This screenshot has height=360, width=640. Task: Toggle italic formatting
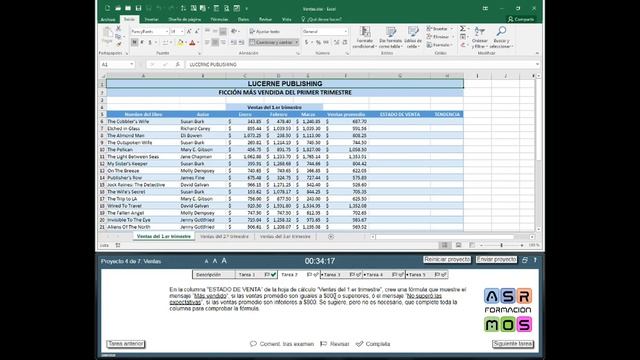(x=142, y=42)
